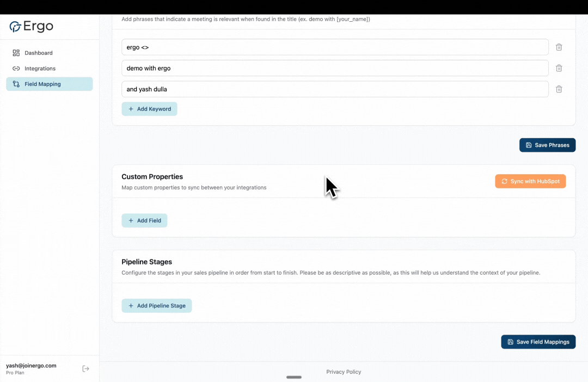Screen dimensions: 588x382
Task: Delete the "demo with ergo" keyword
Action: pos(559,68)
